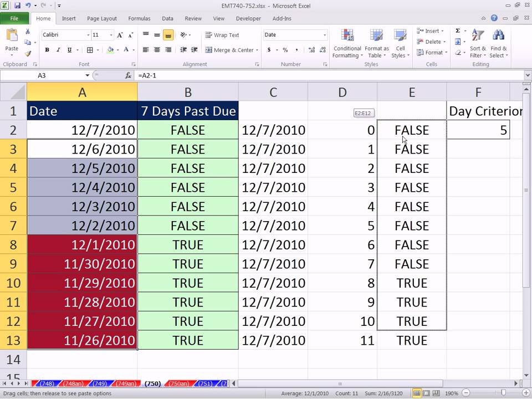The image size is (532, 399).
Task: Click the zoom slider handle
Action: click(x=504, y=393)
